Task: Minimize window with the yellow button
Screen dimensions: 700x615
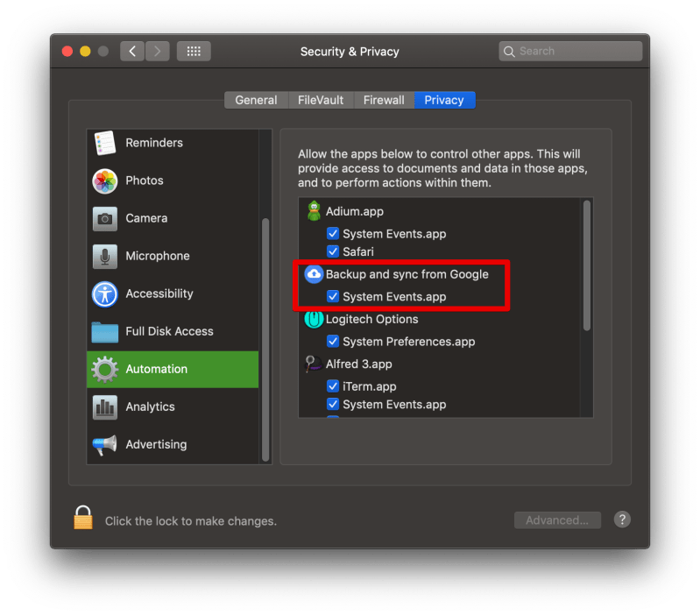Action: [x=85, y=52]
